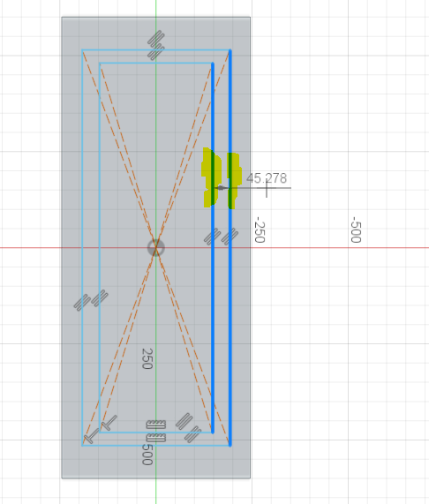Click perpendicular constraint glyph at outer bottom-left corner
The width and height of the screenshot is (429, 504).
(92, 436)
